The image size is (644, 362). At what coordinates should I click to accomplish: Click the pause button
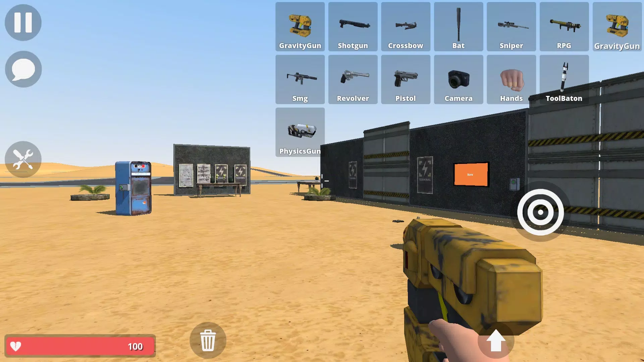coord(23,22)
